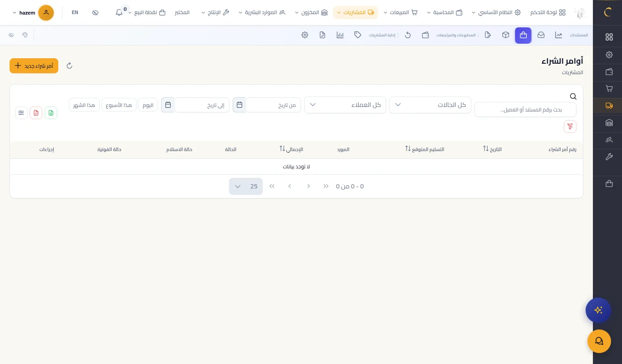Open the settings gear in sub-toolbar
The width and height of the screenshot is (622, 364).
305,35
